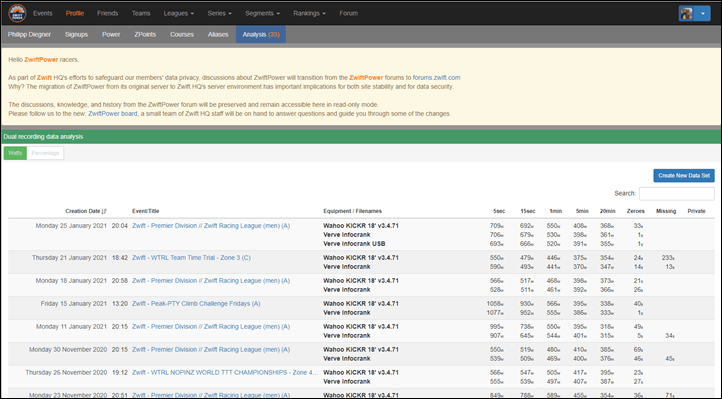This screenshot has height=399, width=722.
Task: Open WTRL Team Time Trial Zone 3 (C) event
Action: (x=192, y=258)
